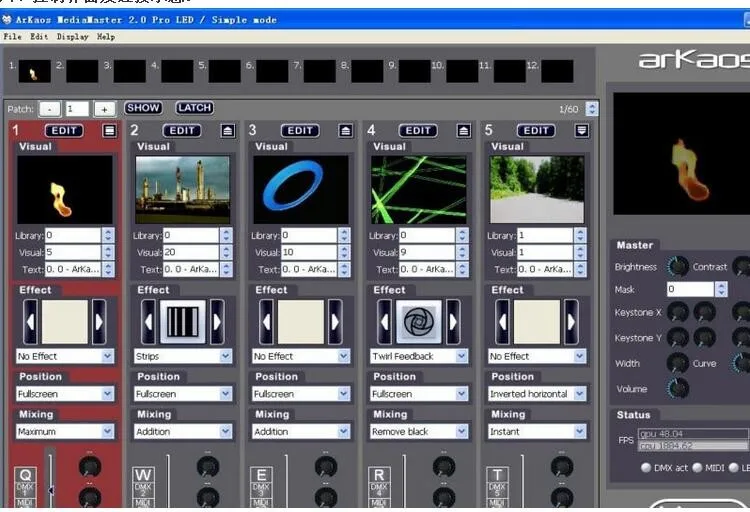Open the File menu
750x512 pixels.
(x=12, y=36)
